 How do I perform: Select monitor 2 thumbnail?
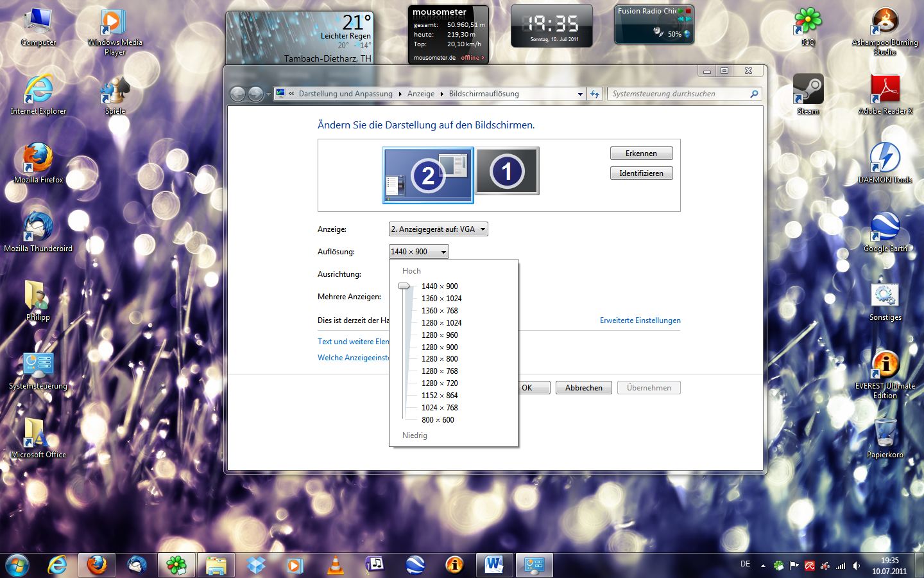coord(428,175)
